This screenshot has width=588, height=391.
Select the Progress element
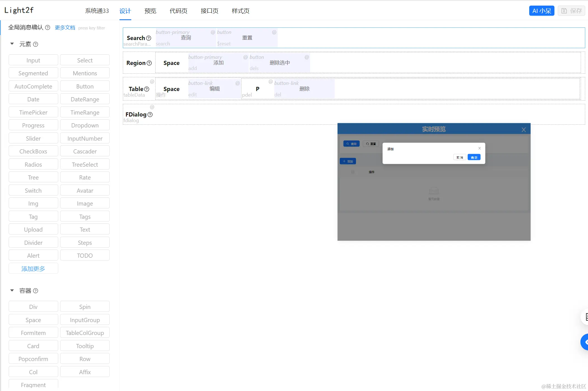pos(33,125)
